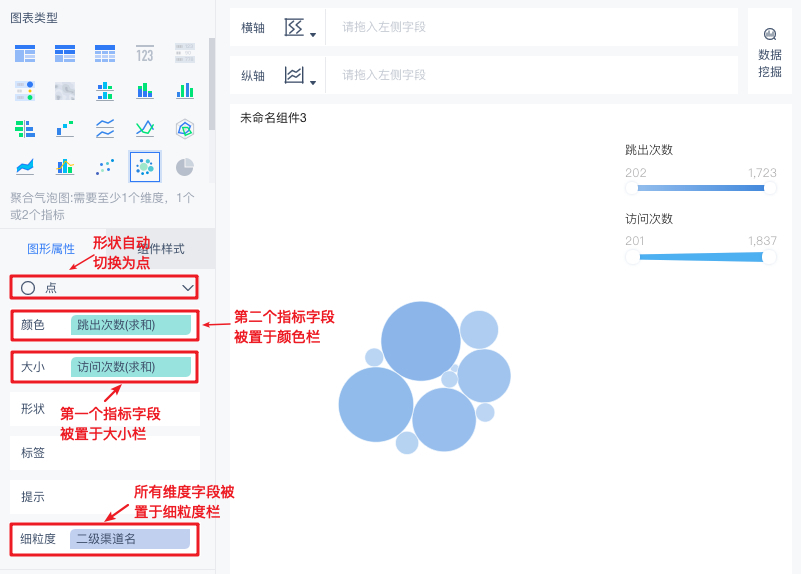801x574 pixels.
Task: Click the component title 未命名组件3
Action: [x=273, y=118]
